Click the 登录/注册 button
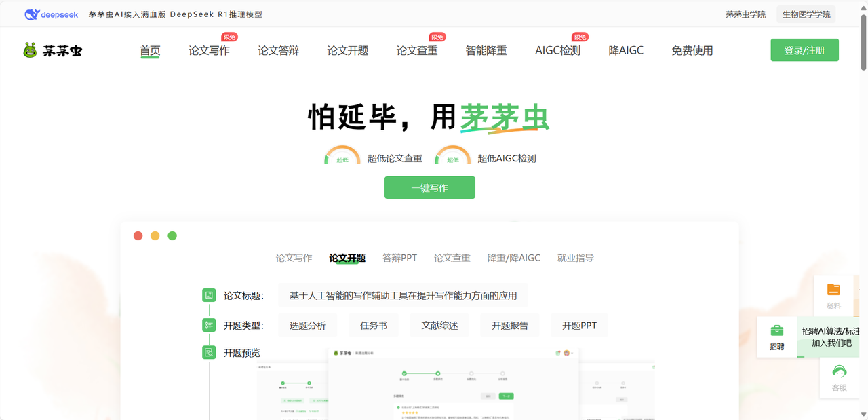 (x=804, y=50)
